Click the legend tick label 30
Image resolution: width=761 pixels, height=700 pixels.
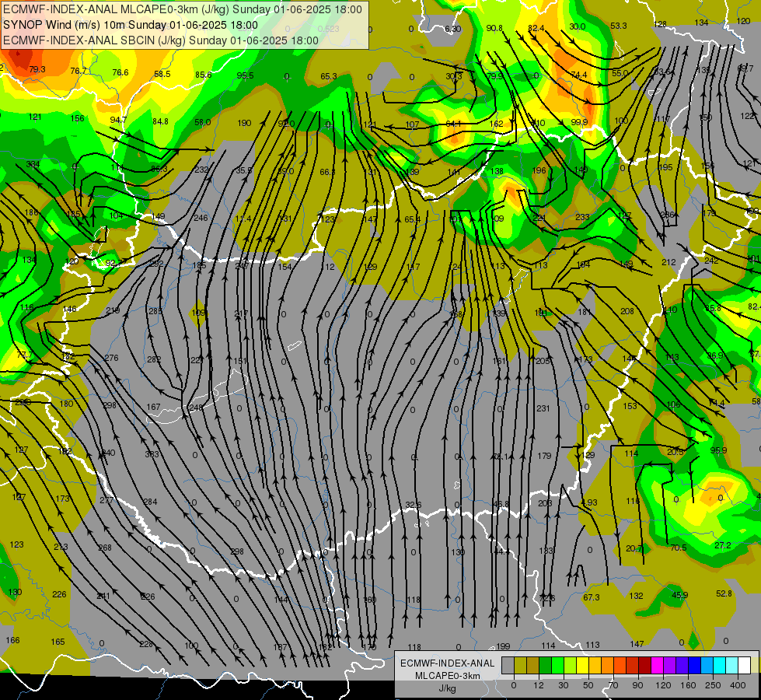click(x=564, y=685)
